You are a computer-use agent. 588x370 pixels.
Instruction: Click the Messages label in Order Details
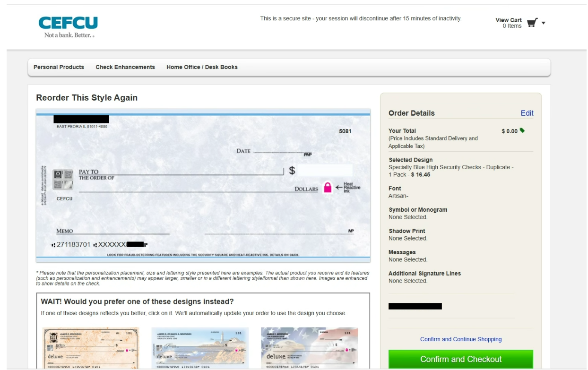point(402,252)
